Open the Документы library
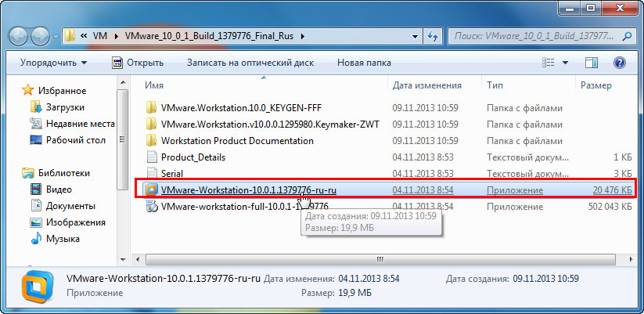This screenshot has height=314, width=644. coord(70,206)
